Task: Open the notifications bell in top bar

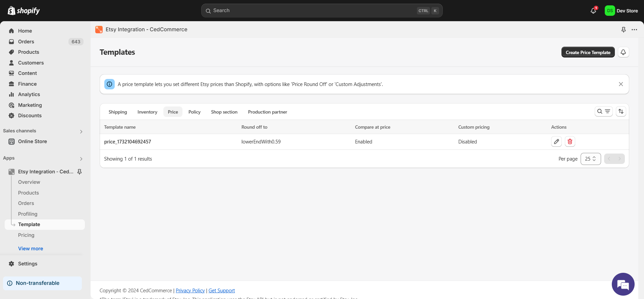Action: tap(593, 11)
